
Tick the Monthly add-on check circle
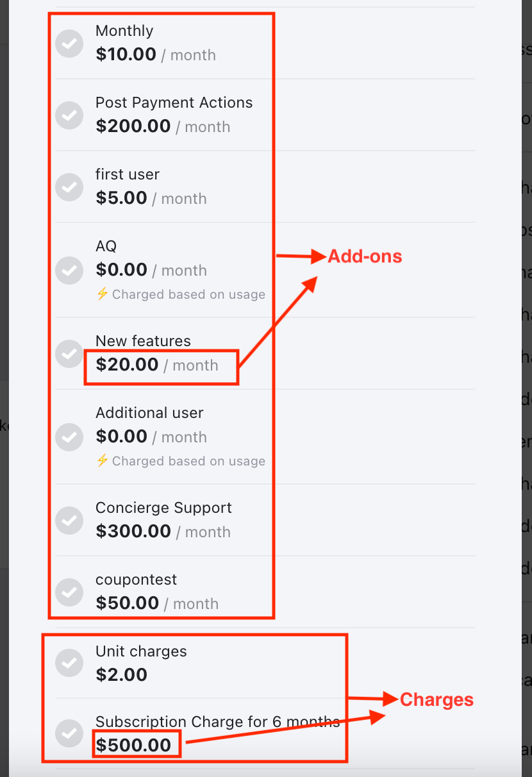point(69,43)
